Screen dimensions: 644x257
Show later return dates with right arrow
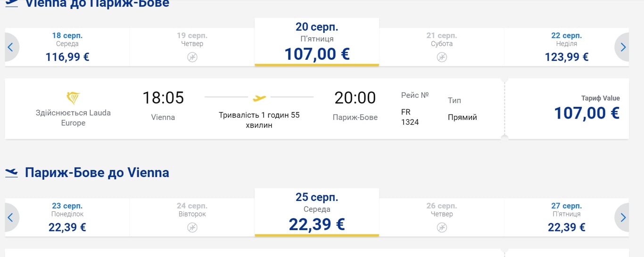[x=623, y=217]
